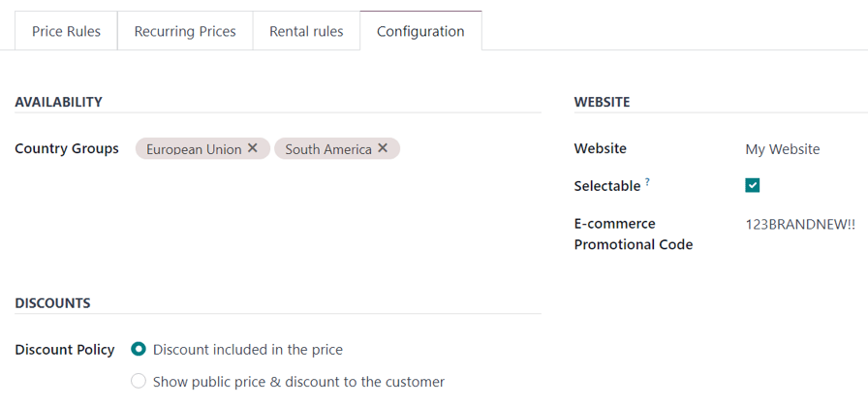Click the Discount Policy label

(x=65, y=349)
